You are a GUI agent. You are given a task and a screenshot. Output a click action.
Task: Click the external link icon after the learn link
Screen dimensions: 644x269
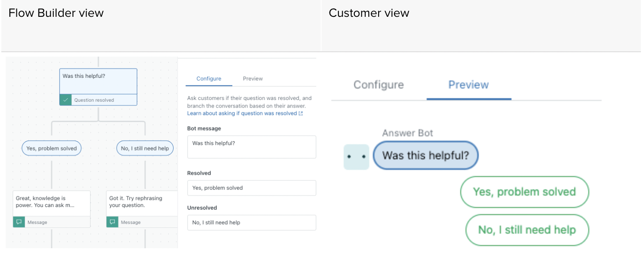click(302, 113)
